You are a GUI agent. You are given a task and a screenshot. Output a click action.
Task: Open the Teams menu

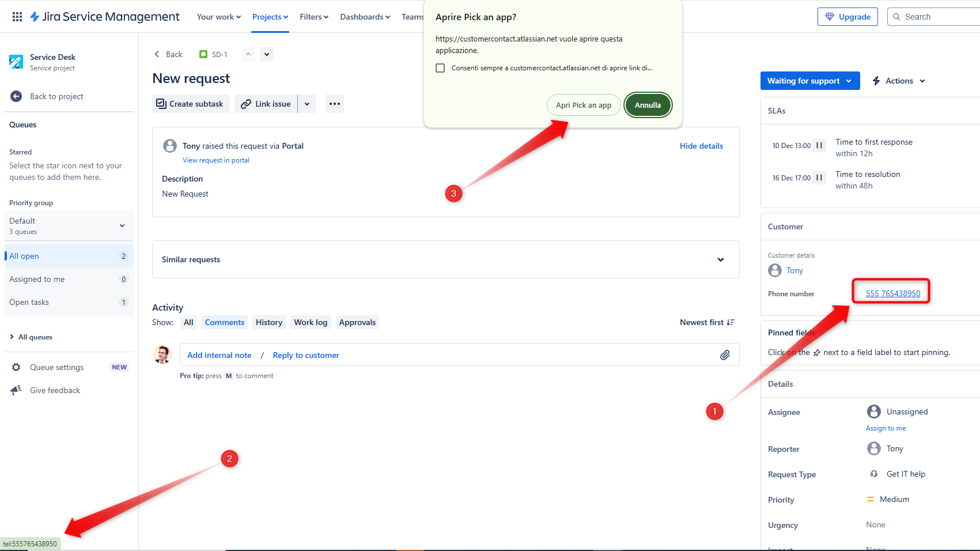[x=413, y=17]
